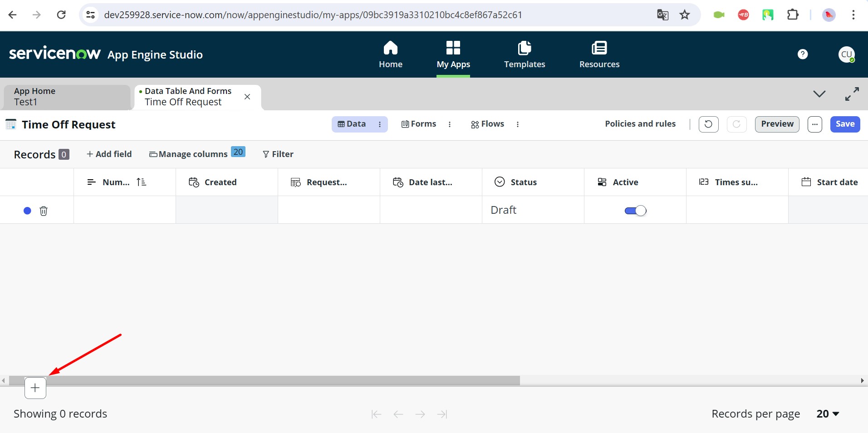Reload the current browser page
This screenshot has height=433, width=868.
(61, 15)
